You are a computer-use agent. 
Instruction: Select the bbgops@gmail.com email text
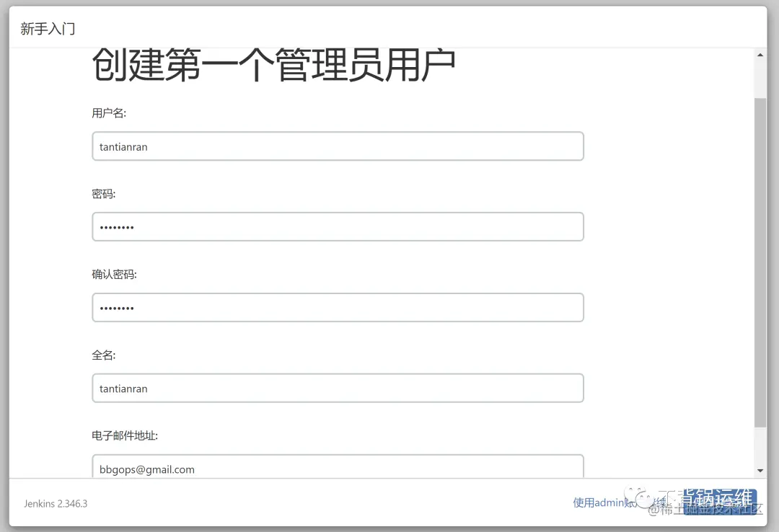pos(146,469)
